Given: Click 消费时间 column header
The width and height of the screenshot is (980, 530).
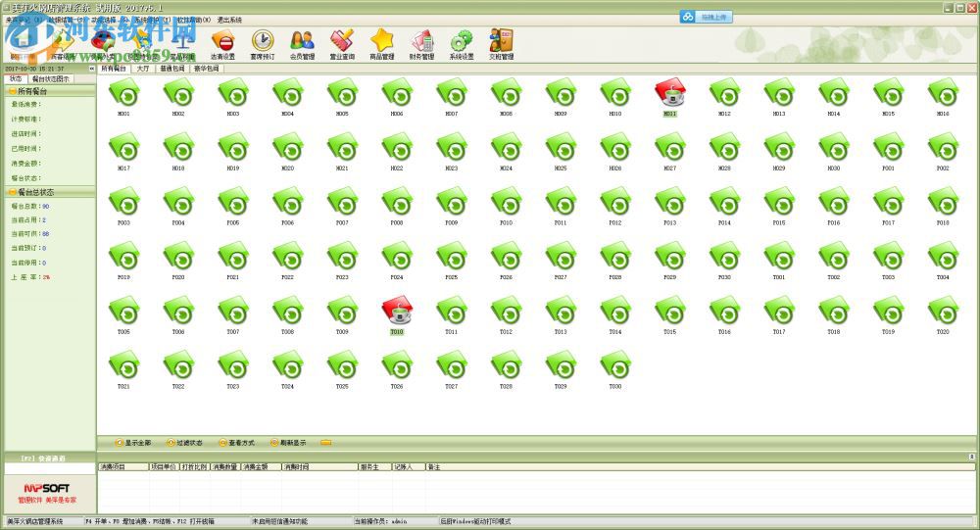Looking at the screenshot, I should [x=319, y=467].
